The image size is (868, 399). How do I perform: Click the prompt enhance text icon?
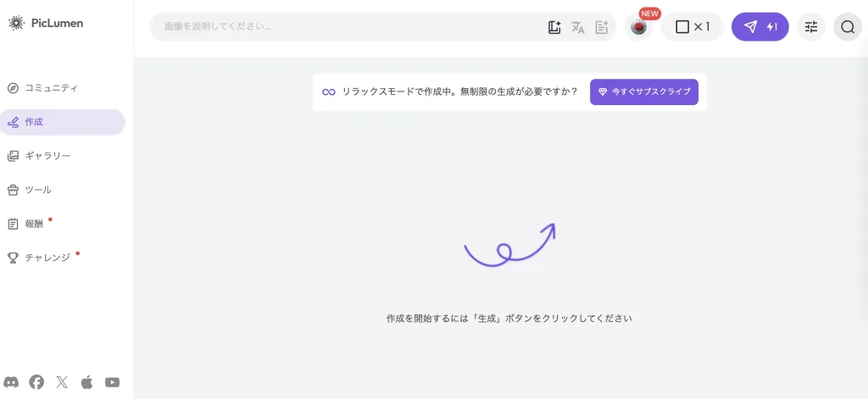pyautogui.click(x=602, y=27)
